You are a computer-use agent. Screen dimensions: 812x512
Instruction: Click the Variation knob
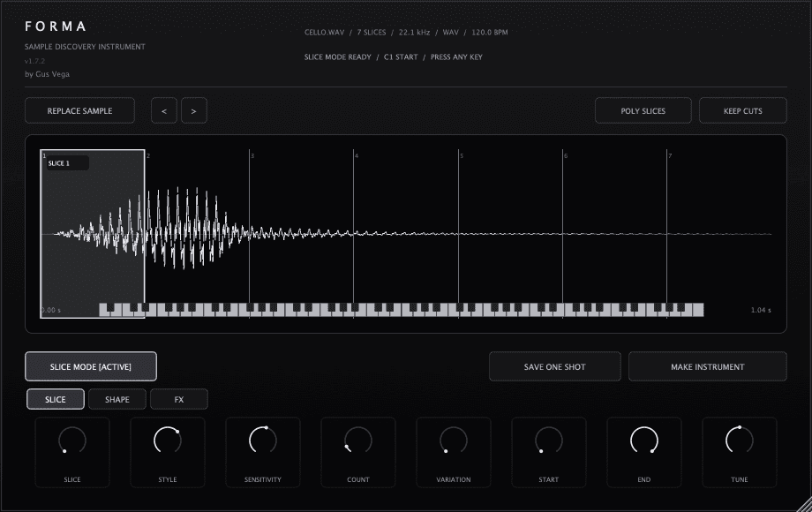pyautogui.click(x=453, y=440)
